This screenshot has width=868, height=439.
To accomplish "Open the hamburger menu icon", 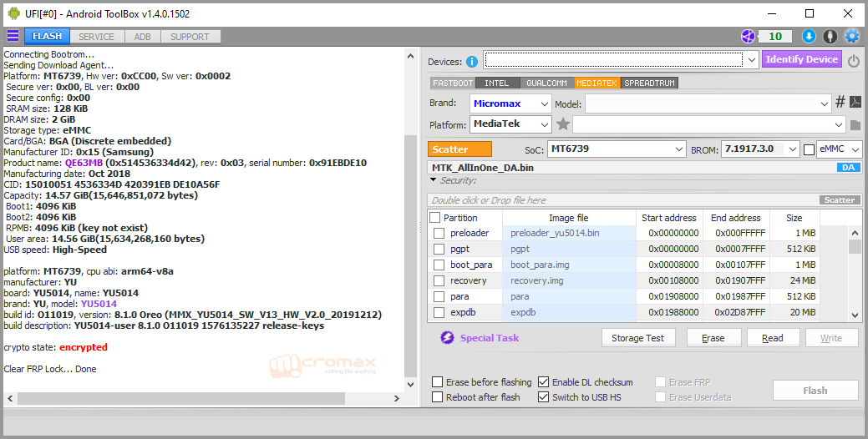I will coord(13,37).
